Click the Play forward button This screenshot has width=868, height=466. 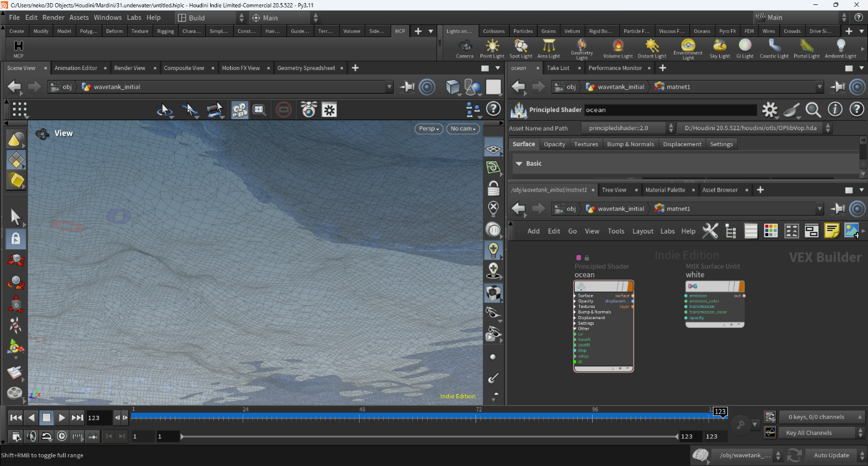coord(62,418)
